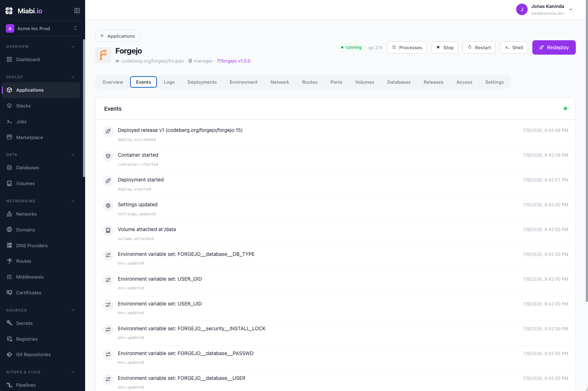Select the Certificates icon
Viewport: 588px width, 391px height.
pos(9,293)
